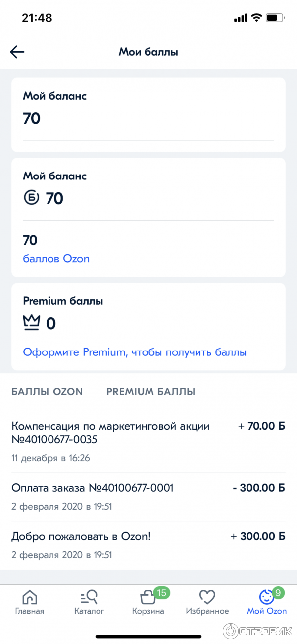Switch to the PREMIUM БАЛЛЫ tab

151,392
